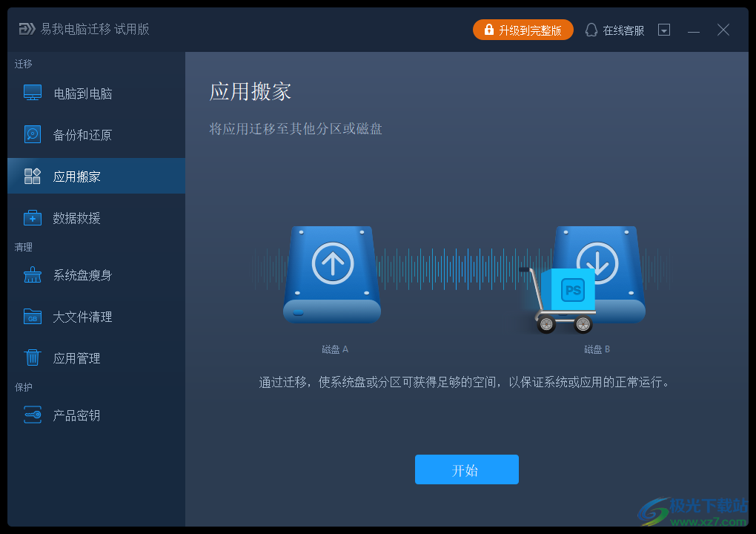
Task: Click the 系统盘瘦身 broom icon
Action: [x=33, y=275]
